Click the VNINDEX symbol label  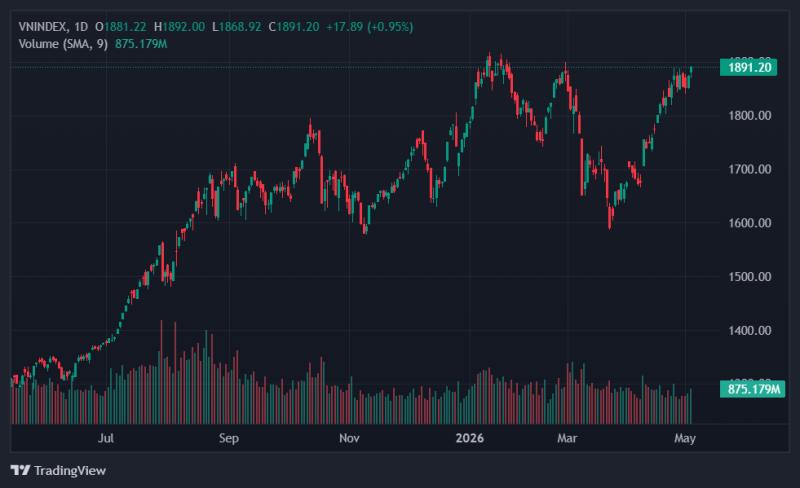[x=42, y=27]
